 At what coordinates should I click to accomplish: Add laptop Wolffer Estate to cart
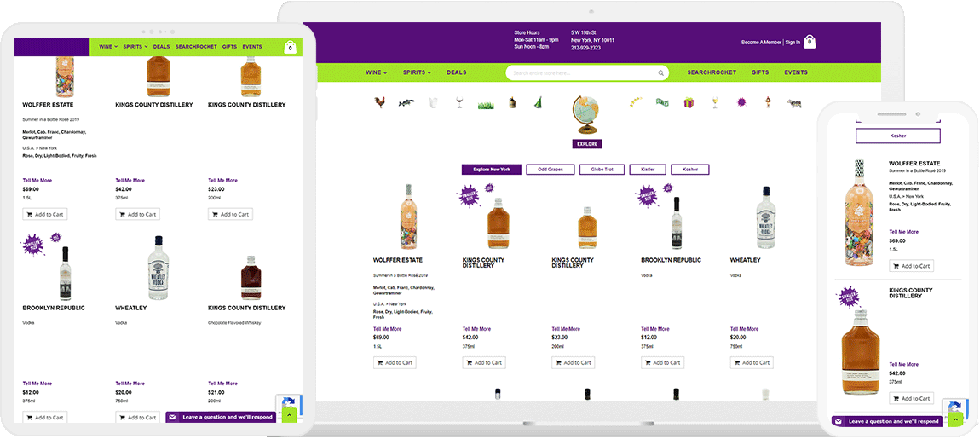click(395, 362)
